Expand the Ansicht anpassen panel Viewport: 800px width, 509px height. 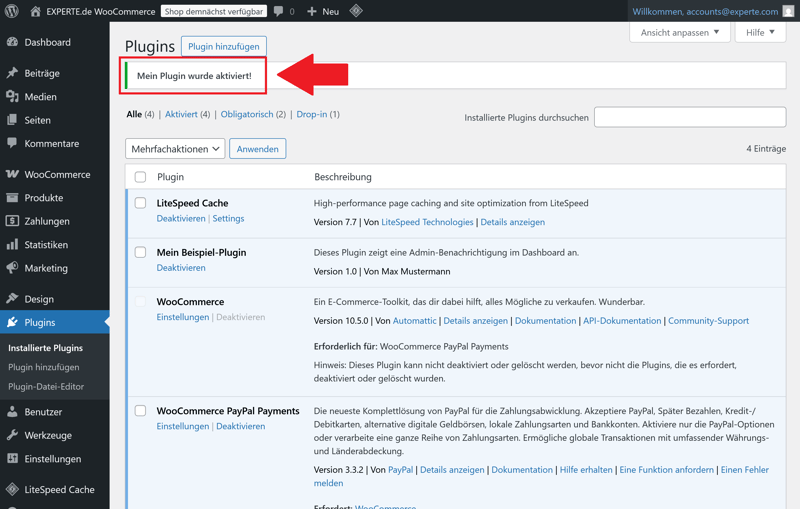click(x=680, y=32)
